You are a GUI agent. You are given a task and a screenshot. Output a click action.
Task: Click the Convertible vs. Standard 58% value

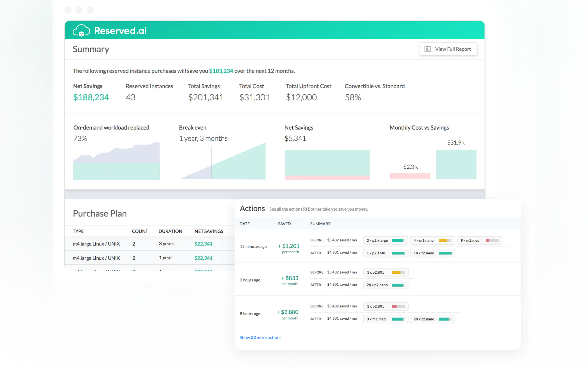coord(353,97)
